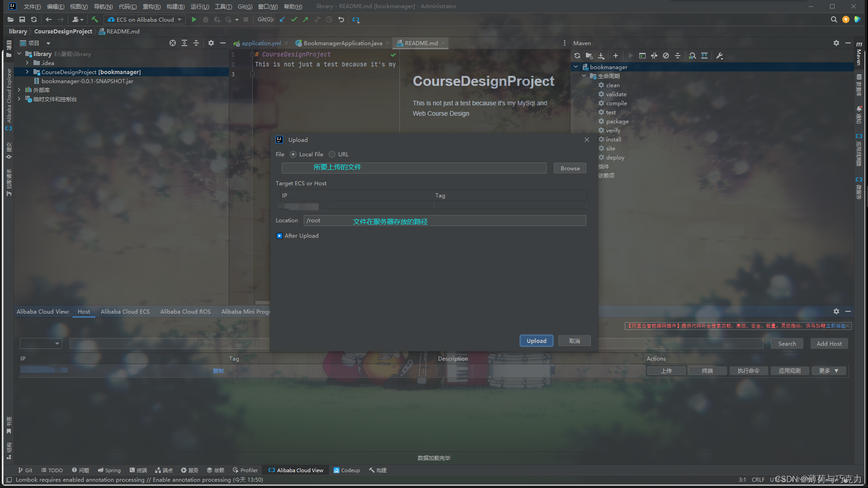The image size is (868, 488).
Task: Collapse the bookmanager Maven node
Action: 576,67
